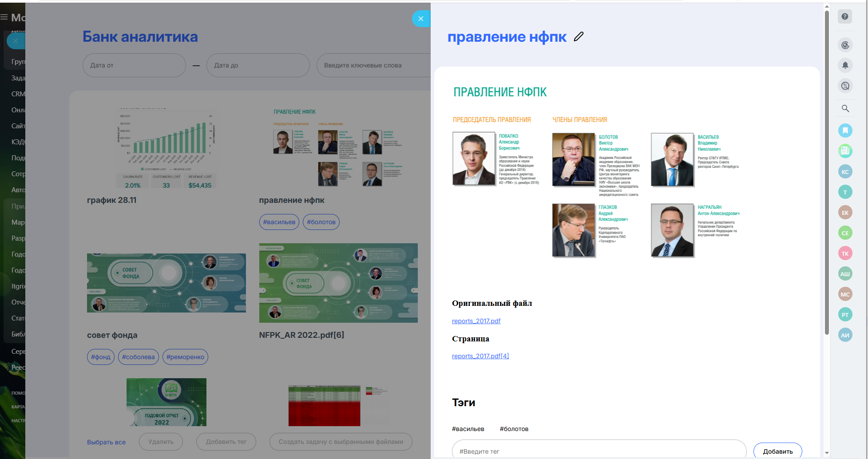Image resolution: width=868 pixels, height=459 pixels.
Task: Focus the Дата от date field
Action: click(134, 65)
